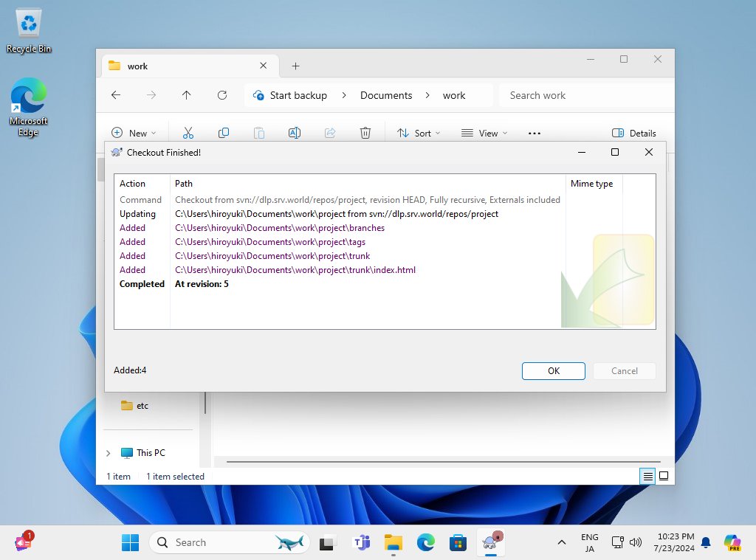This screenshot has height=560, width=756.
Task: Click the taskbar Search box
Action: tap(229, 542)
